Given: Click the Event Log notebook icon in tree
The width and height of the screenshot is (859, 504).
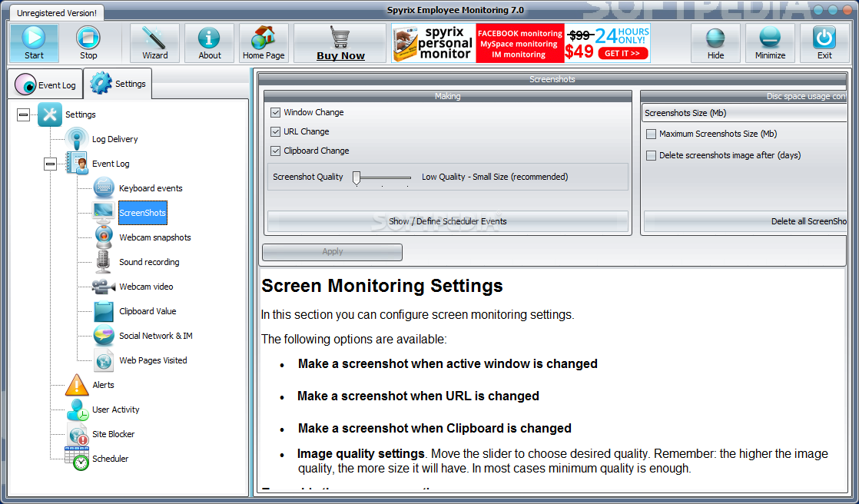Looking at the screenshot, I should click(77, 163).
